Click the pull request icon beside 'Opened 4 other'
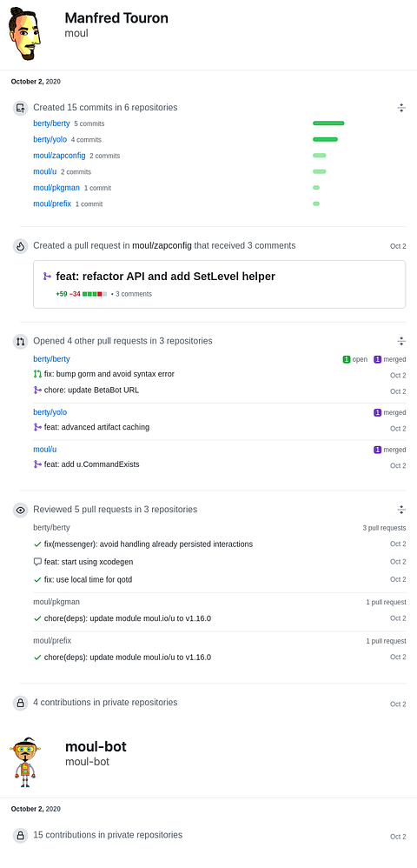The height and width of the screenshot is (868, 417). (21, 342)
